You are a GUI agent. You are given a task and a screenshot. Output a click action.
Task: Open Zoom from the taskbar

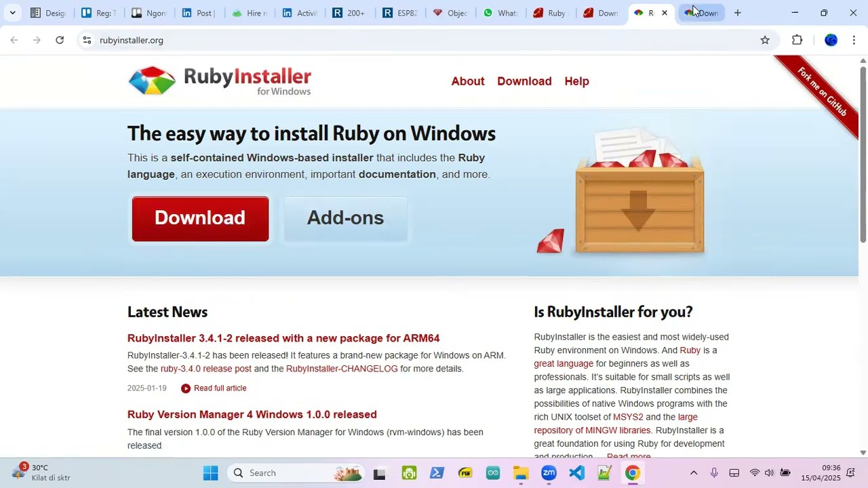pyautogui.click(x=549, y=473)
